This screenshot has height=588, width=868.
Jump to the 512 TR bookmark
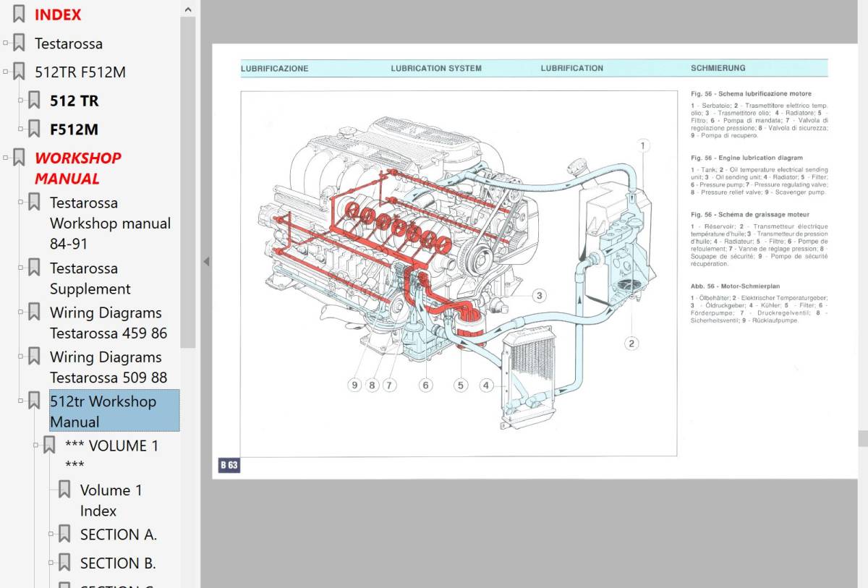pos(74,101)
